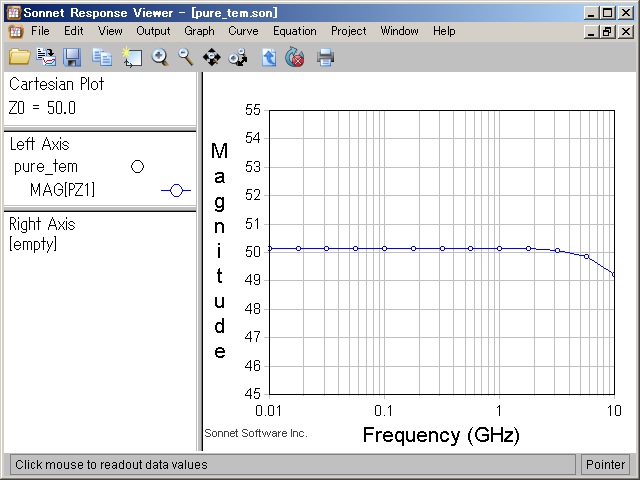Screen dimensions: 640x480
Task: Click the zoom-to-region arrows icon
Action: [x=238, y=57]
